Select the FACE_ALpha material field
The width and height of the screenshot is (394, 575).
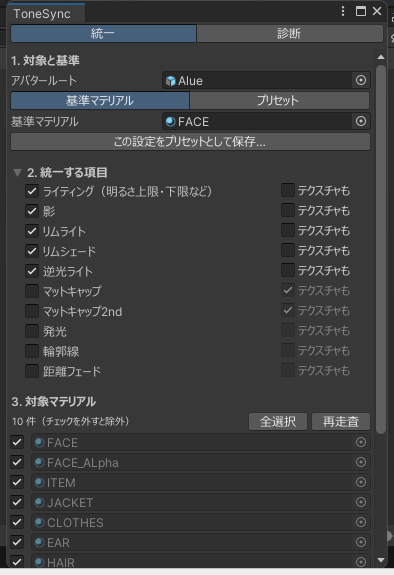pyautogui.click(x=201, y=462)
